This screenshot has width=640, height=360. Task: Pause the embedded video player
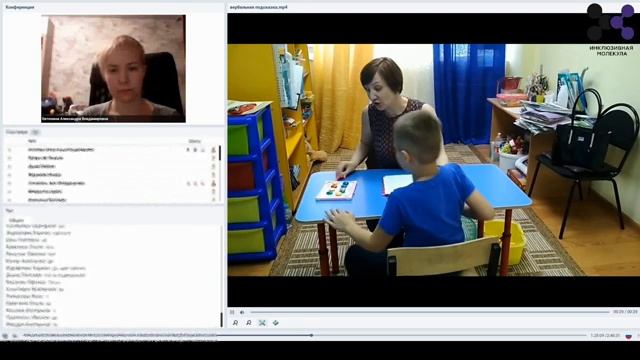tap(232, 312)
